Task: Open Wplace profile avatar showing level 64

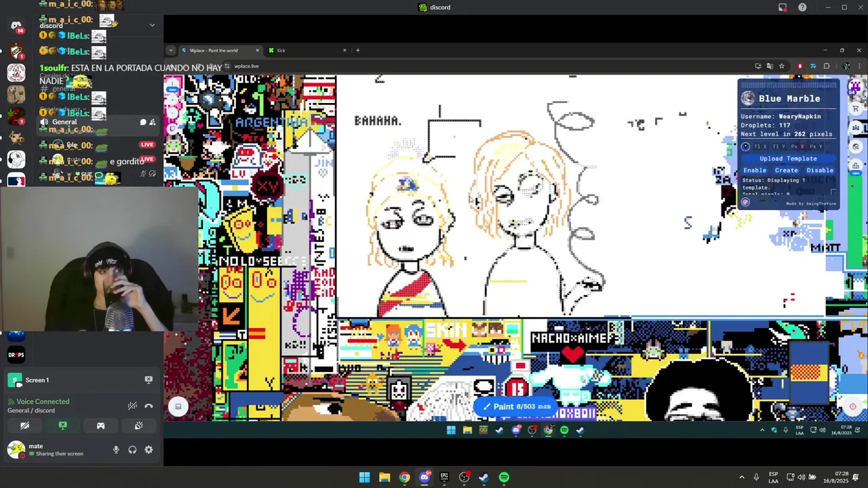Action: coord(854,87)
